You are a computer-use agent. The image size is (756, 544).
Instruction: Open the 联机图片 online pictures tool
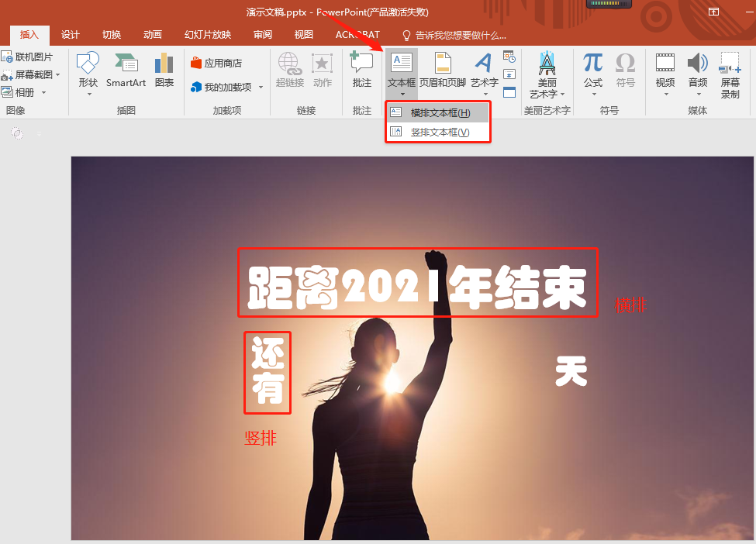(x=26, y=57)
